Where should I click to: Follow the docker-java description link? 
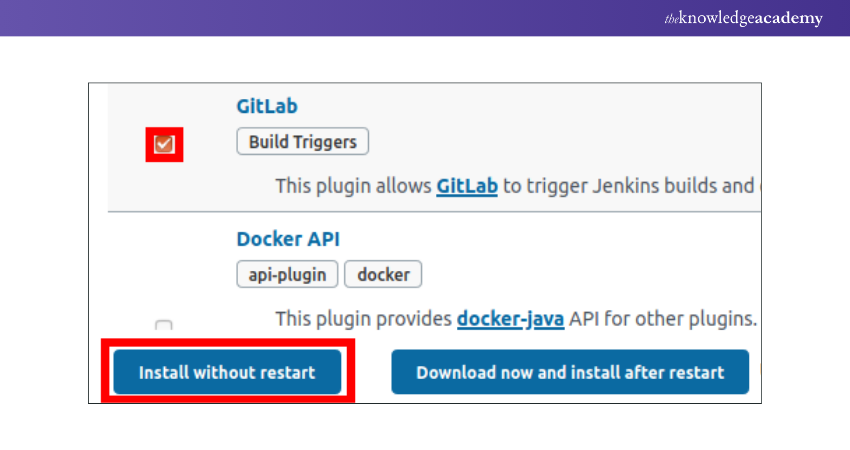point(510,319)
